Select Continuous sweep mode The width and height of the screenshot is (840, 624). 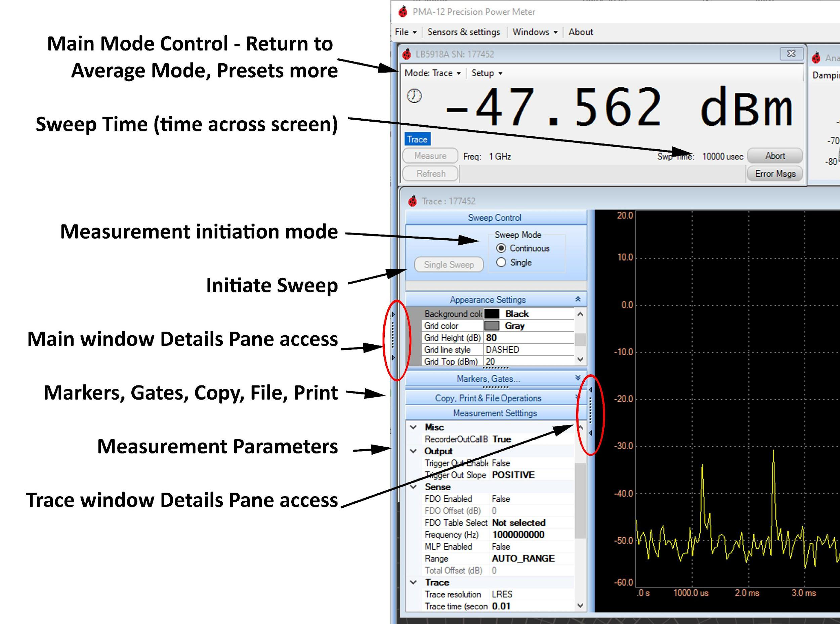[501, 248]
